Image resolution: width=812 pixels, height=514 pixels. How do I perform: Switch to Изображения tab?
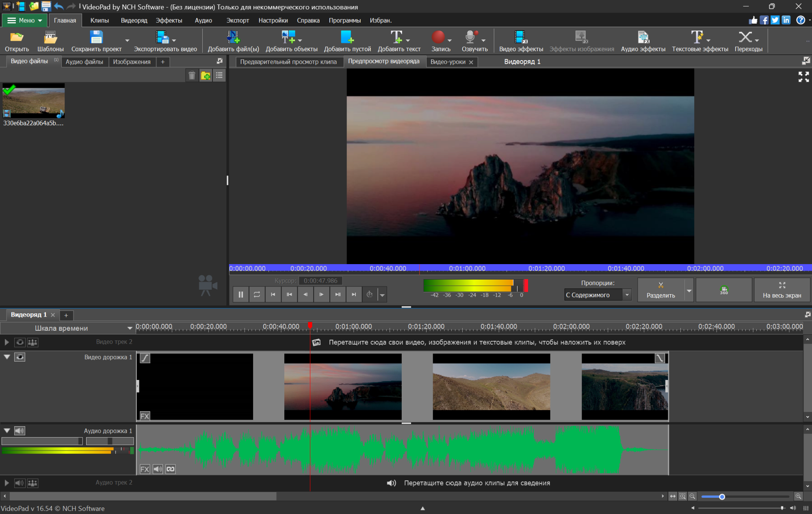tap(132, 62)
